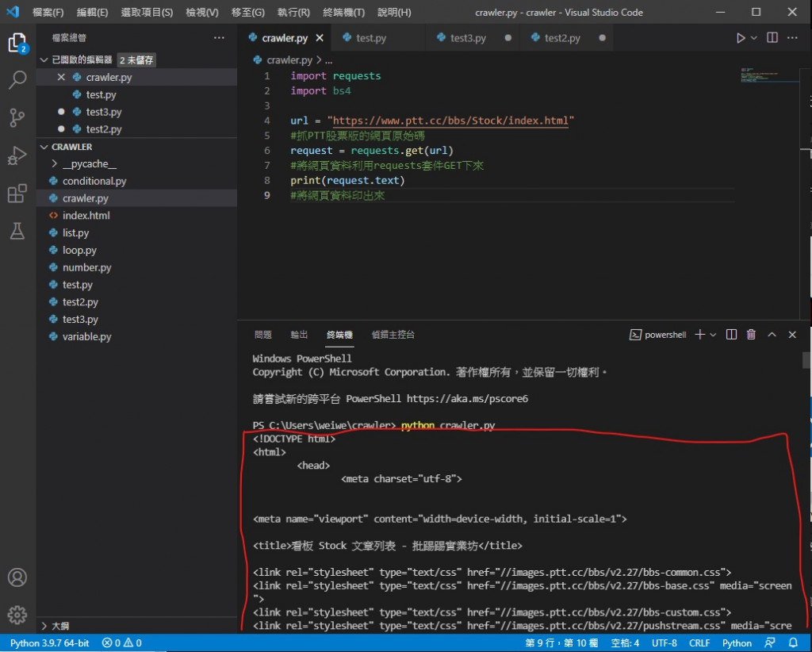
Task: Maximize the terminal panel size
Action: click(x=772, y=335)
